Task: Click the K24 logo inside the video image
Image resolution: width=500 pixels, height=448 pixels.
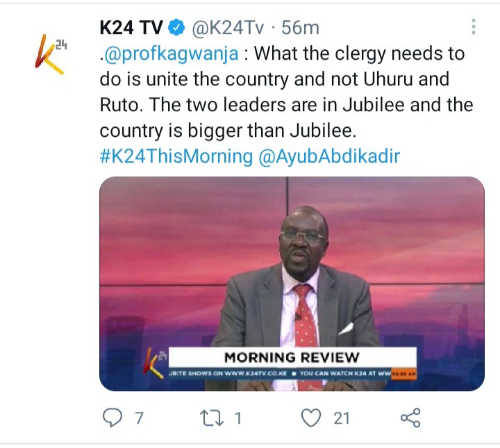Action: (156, 363)
